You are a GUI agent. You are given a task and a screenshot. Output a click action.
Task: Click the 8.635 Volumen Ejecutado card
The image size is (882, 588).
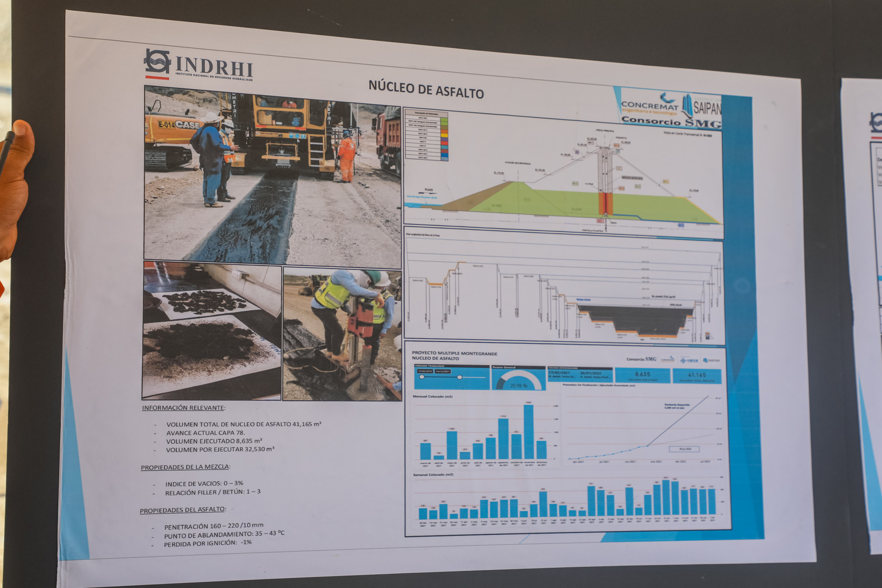pos(642,375)
